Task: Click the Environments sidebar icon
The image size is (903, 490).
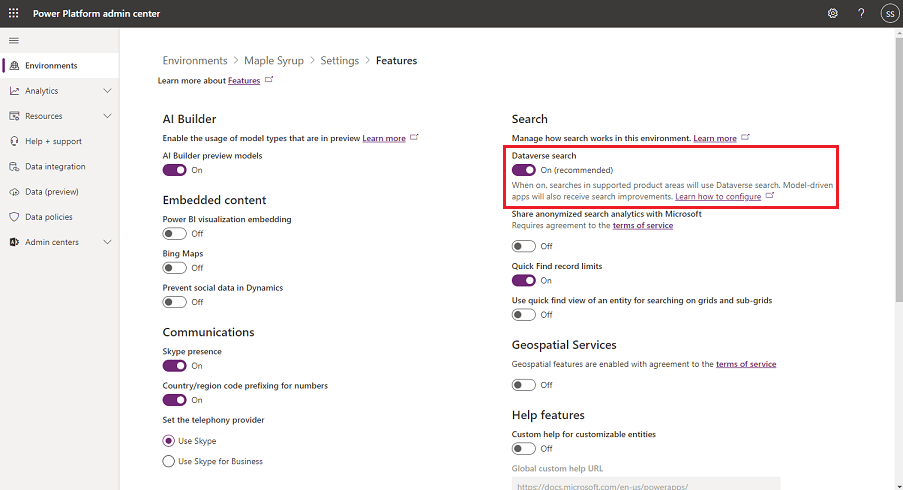Action: coord(14,66)
